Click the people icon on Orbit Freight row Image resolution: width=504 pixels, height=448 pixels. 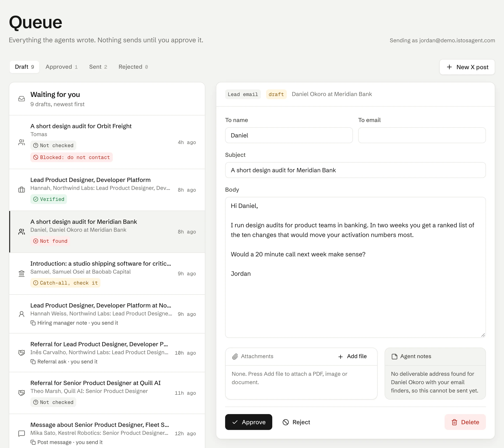22,142
